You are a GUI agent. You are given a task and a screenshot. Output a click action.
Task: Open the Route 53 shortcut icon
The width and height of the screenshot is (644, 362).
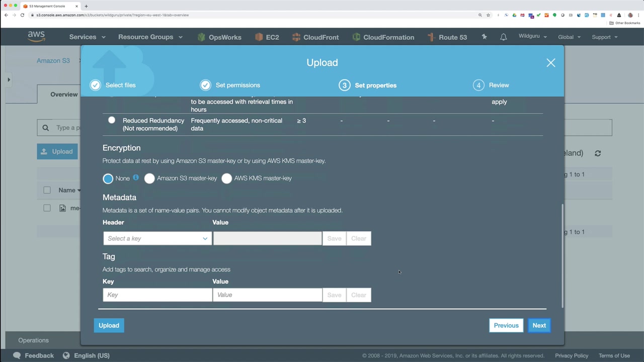pos(431,37)
